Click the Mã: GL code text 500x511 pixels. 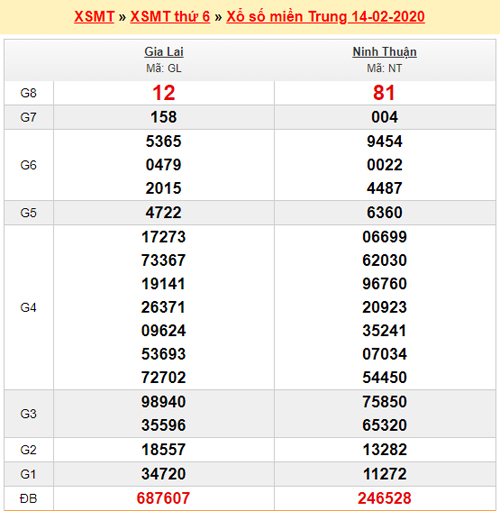[164, 68]
